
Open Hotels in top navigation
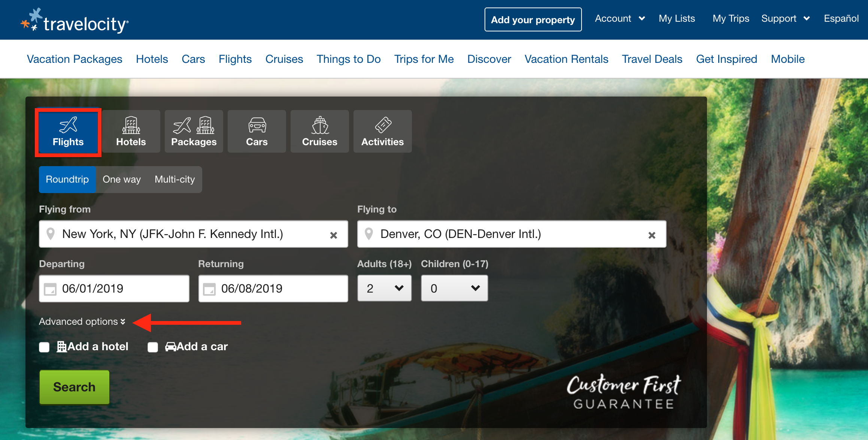click(152, 59)
